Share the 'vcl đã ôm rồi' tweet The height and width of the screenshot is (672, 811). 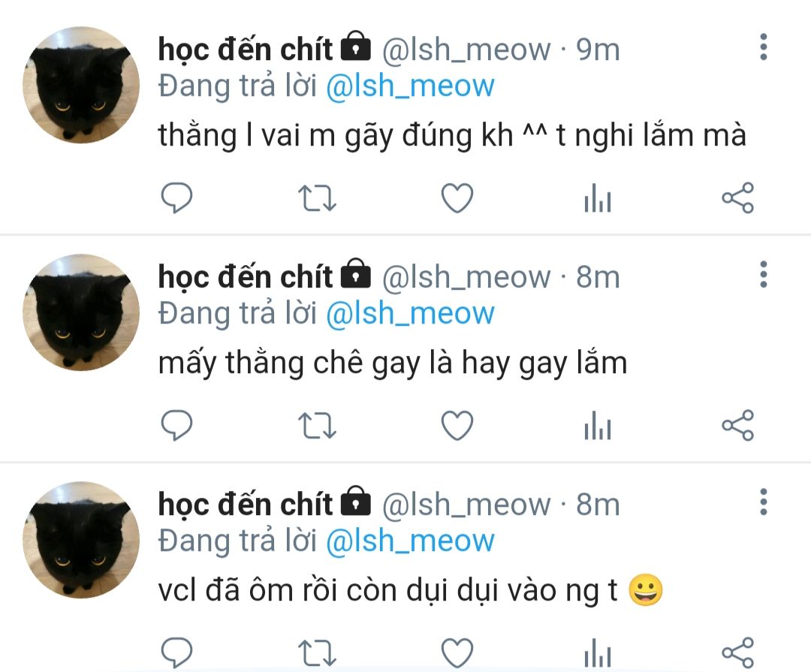coord(738,653)
